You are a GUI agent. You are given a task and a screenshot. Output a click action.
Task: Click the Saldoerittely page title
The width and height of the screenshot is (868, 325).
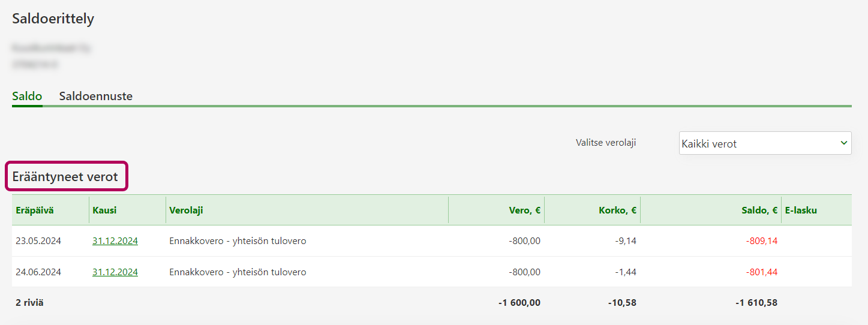click(x=53, y=19)
